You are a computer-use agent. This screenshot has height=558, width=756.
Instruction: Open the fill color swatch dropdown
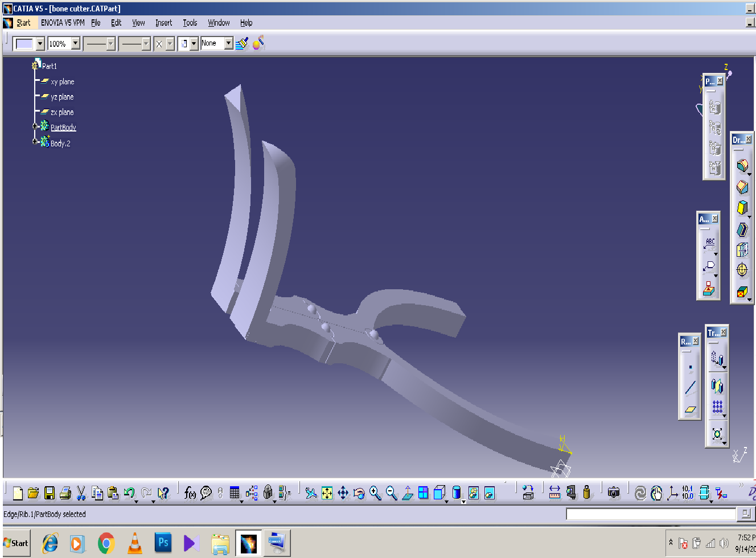pos(40,44)
